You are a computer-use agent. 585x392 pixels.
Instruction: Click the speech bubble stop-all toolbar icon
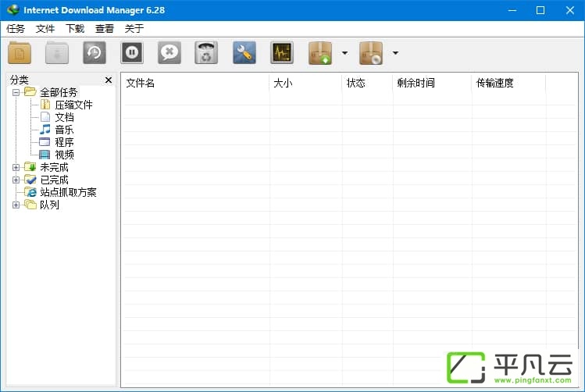pyautogui.click(x=169, y=53)
